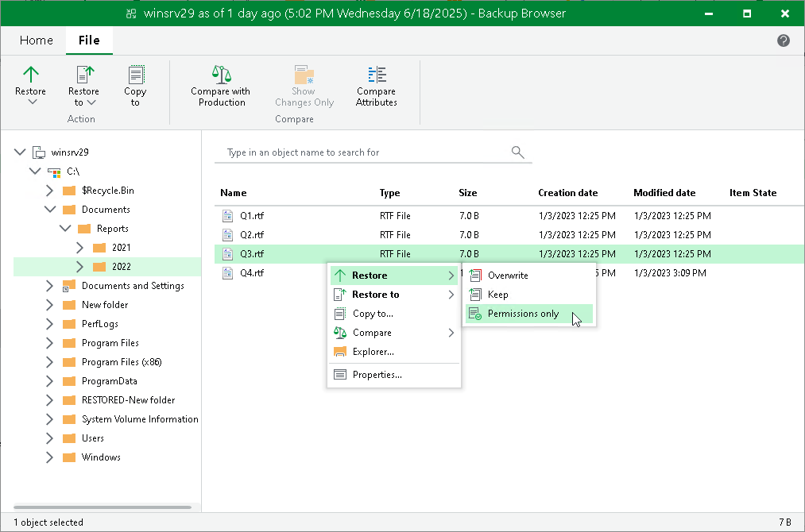Viewport: 805px width, 532px height.
Task: Click the tree horizontal scrollbar
Action: [103, 507]
